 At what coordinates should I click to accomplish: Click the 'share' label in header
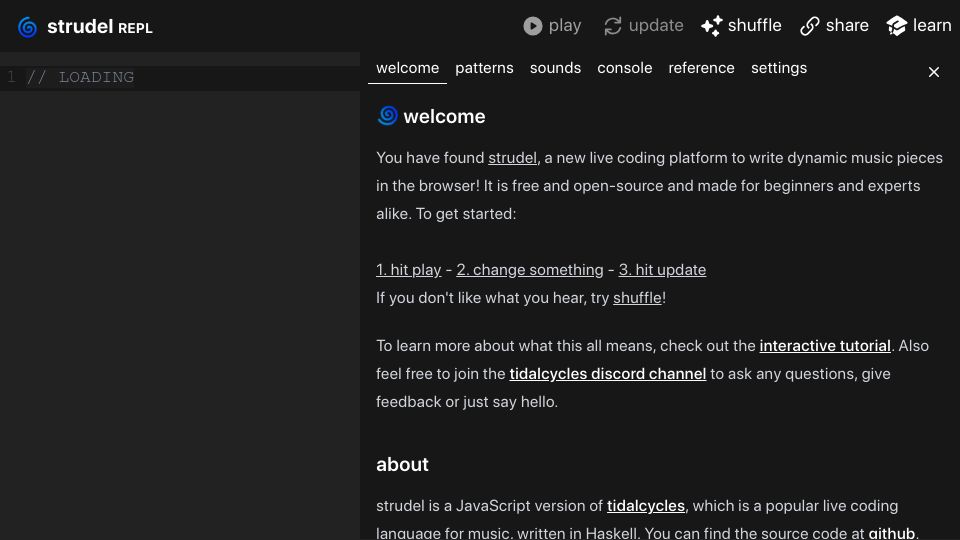click(x=847, y=26)
